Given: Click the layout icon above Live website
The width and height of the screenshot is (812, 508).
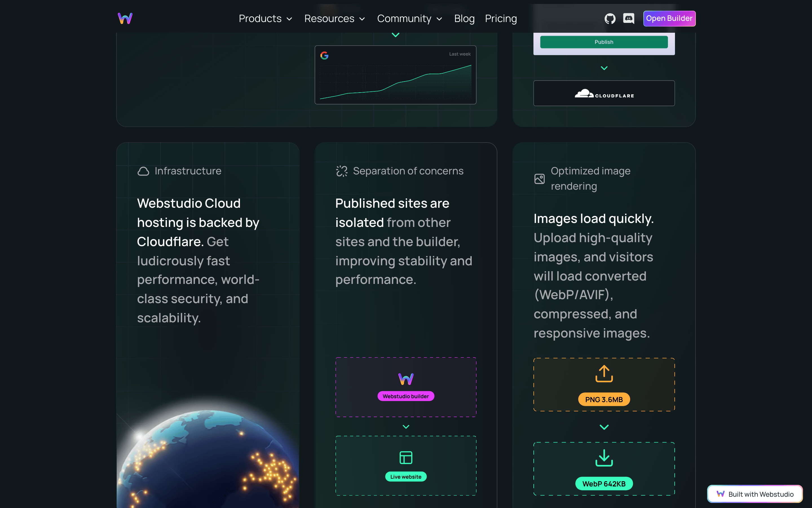Looking at the screenshot, I should 406,457.
